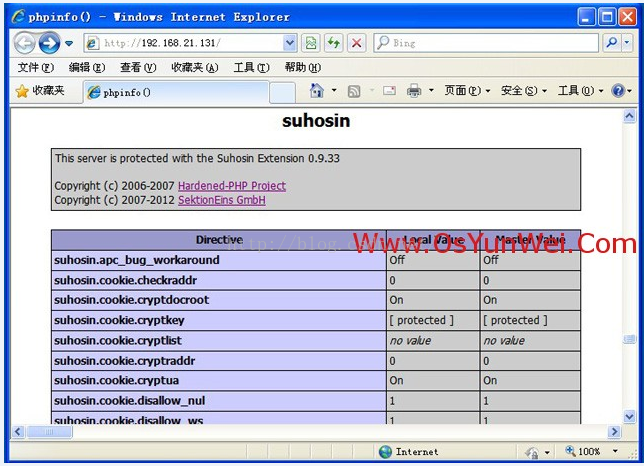This screenshot has height=466, width=644.
Task: Open the 工具(O) command bar menu
Action: pyautogui.click(x=580, y=90)
